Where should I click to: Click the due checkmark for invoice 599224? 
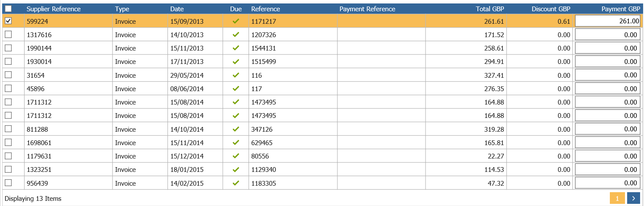pyautogui.click(x=236, y=21)
